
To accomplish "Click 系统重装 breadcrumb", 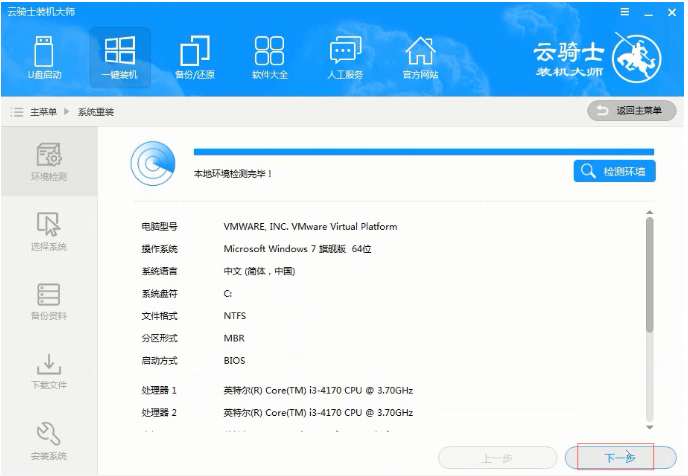I will point(96,112).
